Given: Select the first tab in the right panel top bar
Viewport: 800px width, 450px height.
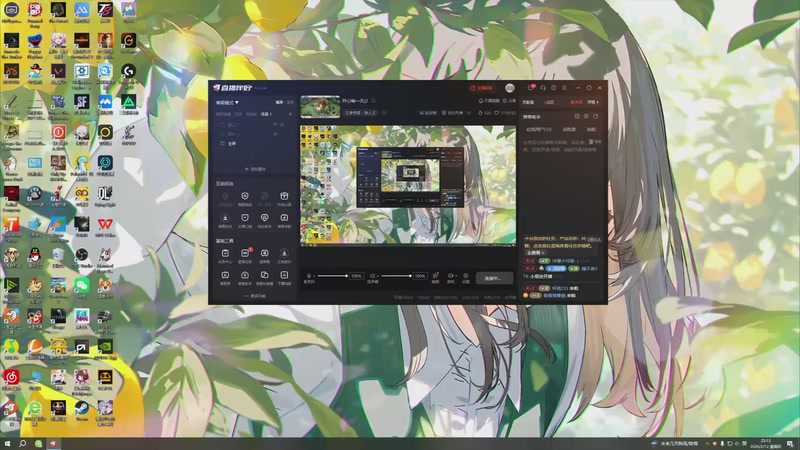Looking at the screenshot, I should click(528, 102).
